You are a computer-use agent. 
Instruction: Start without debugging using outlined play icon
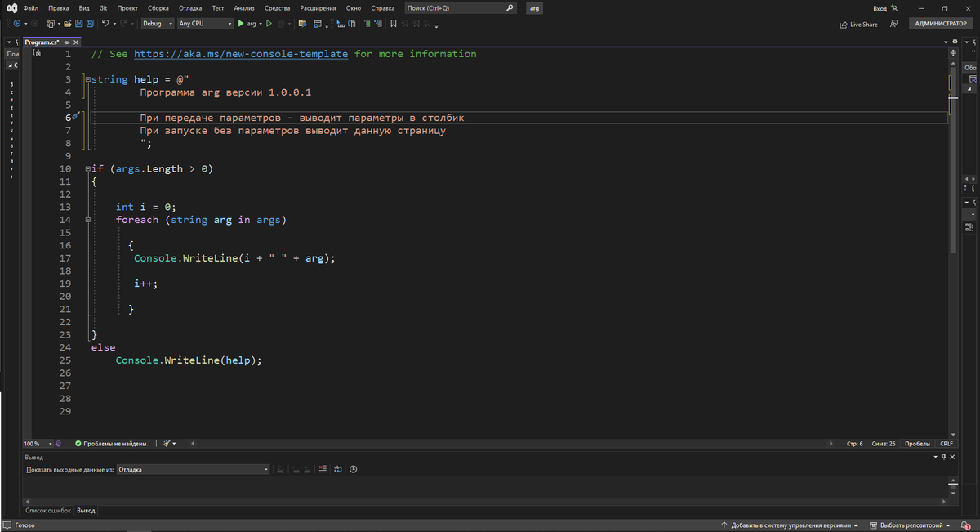click(x=269, y=24)
